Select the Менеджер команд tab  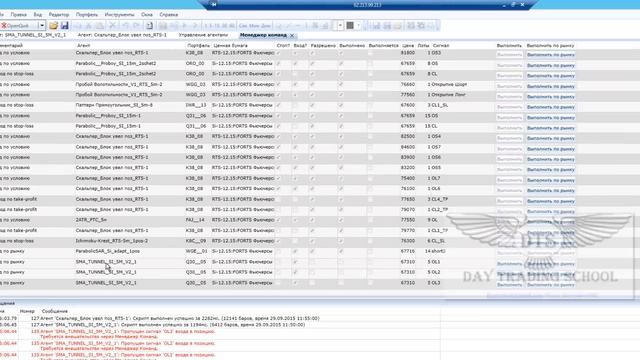tap(263, 35)
